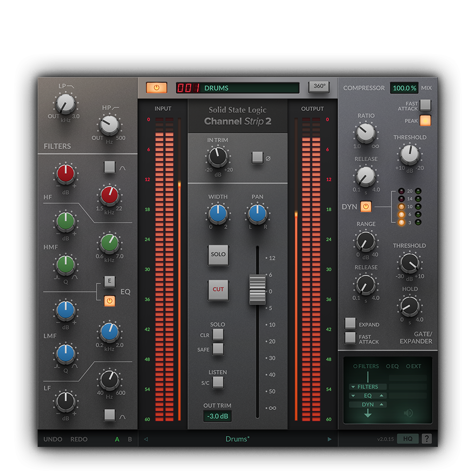476x476 pixels.
Task: Open the 360° plugin mixer button
Action: click(319, 87)
